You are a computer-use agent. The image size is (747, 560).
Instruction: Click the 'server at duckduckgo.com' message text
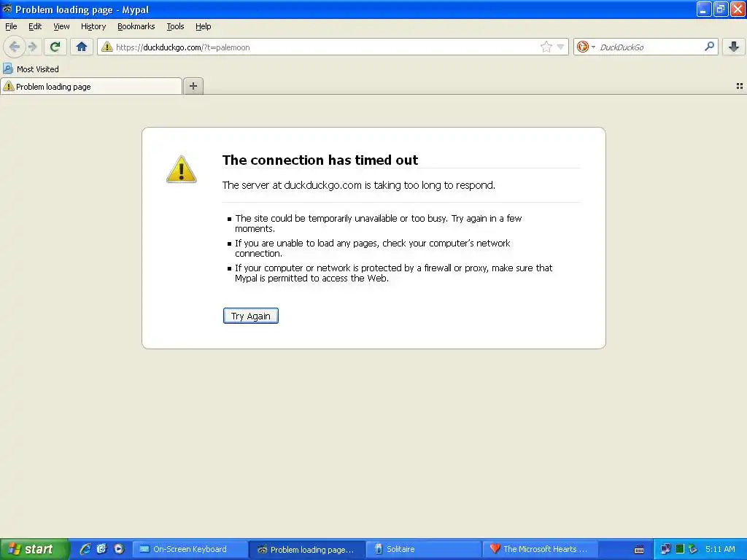(359, 185)
